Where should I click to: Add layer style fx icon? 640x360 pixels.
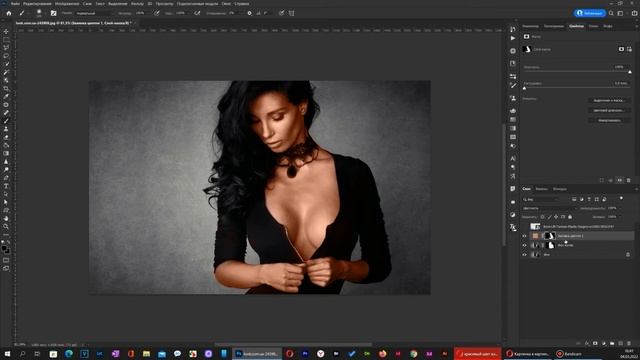click(x=587, y=344)
